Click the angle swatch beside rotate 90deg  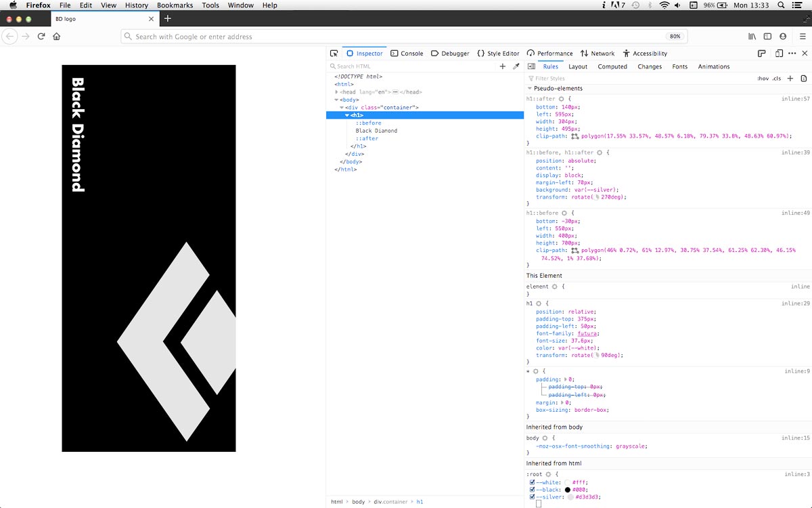(597, 356)
